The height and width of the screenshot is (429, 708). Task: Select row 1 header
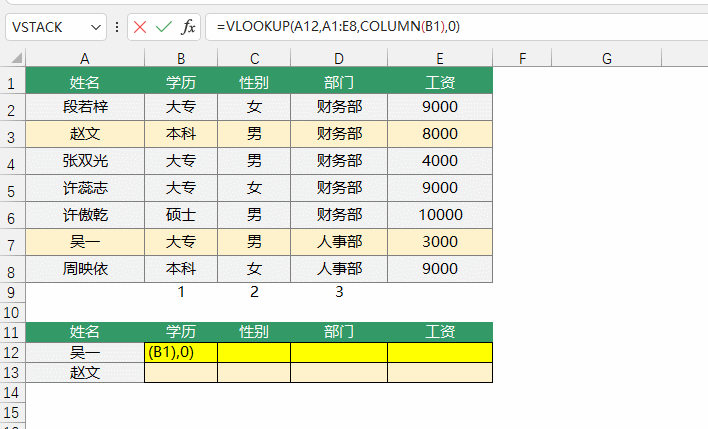pos(12,82)
